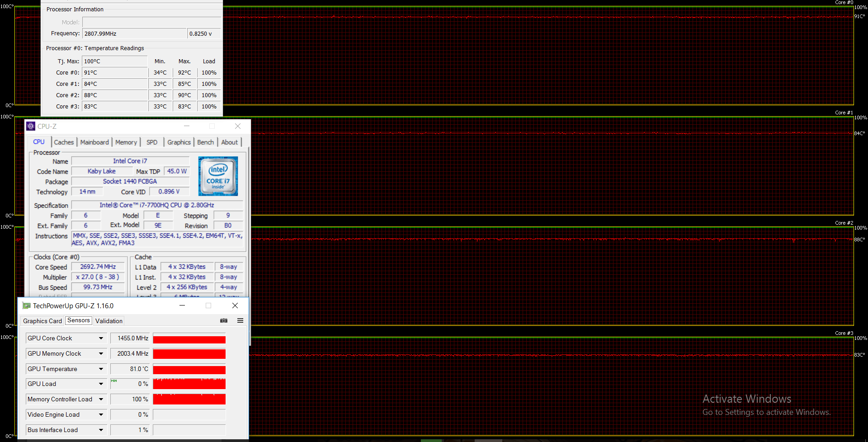Switch to the Mainboard tab in CPU-Z
868x442 pixels.
click(94, 142)
